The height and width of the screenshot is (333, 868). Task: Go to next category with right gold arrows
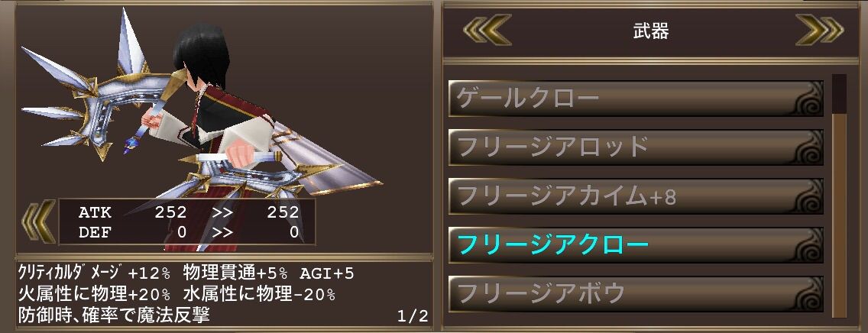[820, 31]
